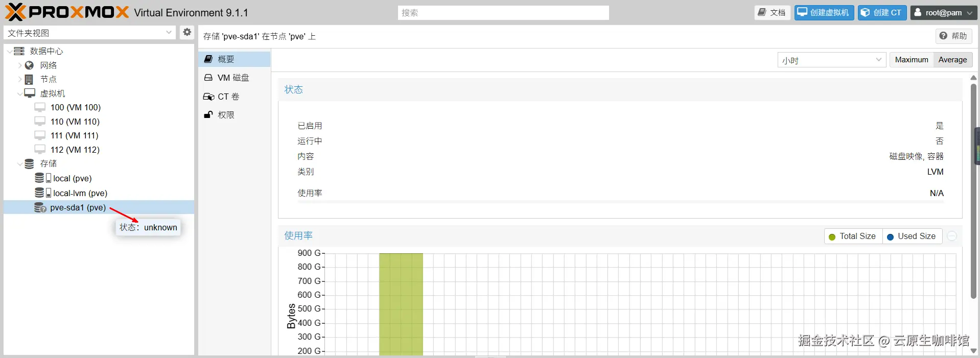The height and width of the screenshot is (358, 980).
Task: Select 110 (VM 110) in tree
Action: click(x=99, y=122)
